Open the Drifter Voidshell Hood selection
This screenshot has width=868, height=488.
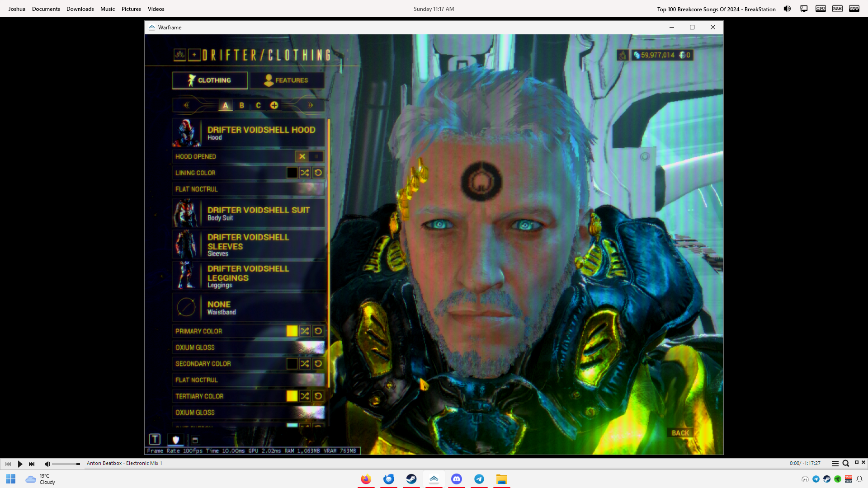pyautogui.click(x=248, y=133)
